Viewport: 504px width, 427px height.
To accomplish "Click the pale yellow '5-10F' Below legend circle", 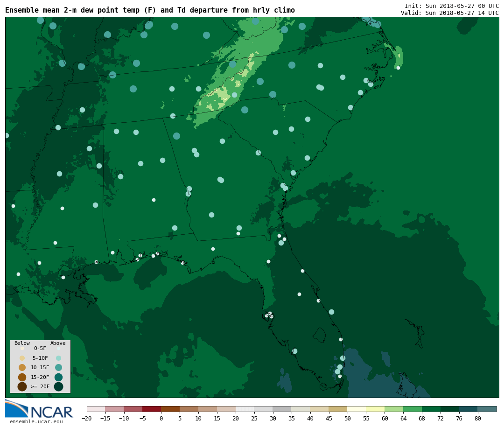I will point(22,358).
